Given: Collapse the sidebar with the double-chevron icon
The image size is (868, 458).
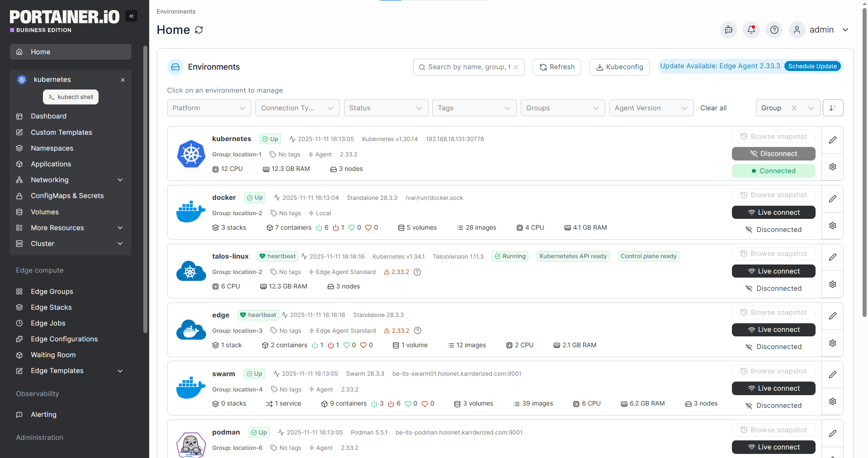Looking at the screenshot, I should 132,16.
